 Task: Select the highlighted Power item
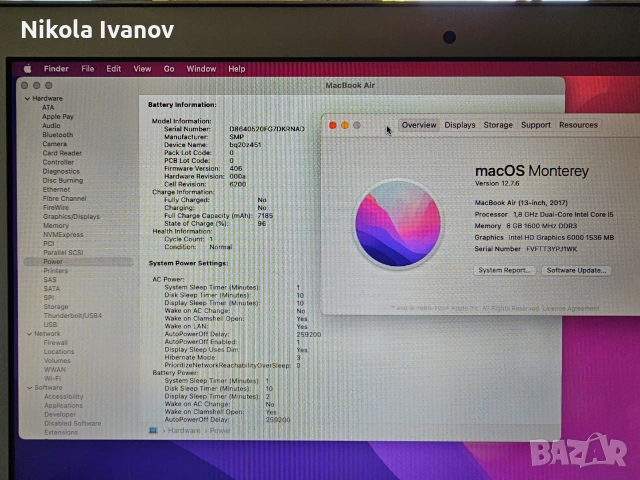[78, 262]
